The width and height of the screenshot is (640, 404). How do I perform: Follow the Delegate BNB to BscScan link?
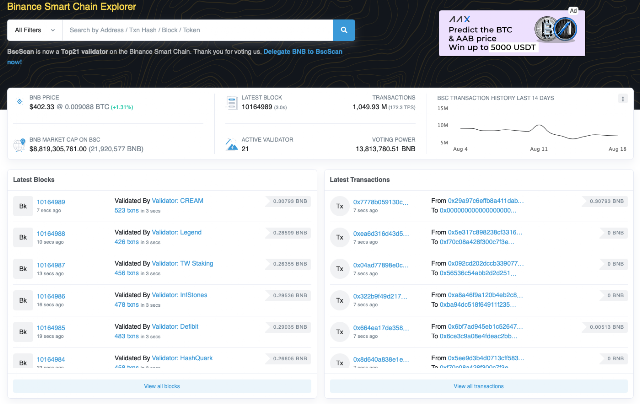[x=303, y=52]
